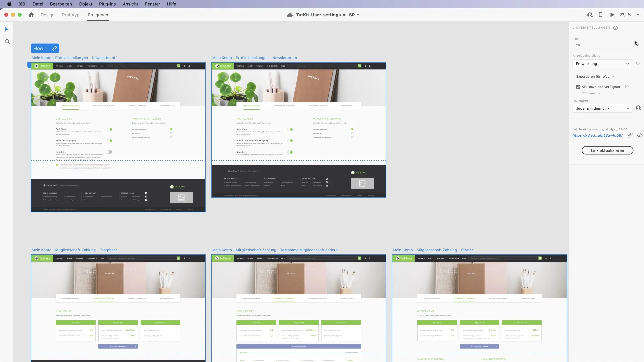The width and height of the screenshot is (644, 362).
Task: Click the link icon beside Flow 1 tag
Action: pyautogui.click(x=54, y=48)
